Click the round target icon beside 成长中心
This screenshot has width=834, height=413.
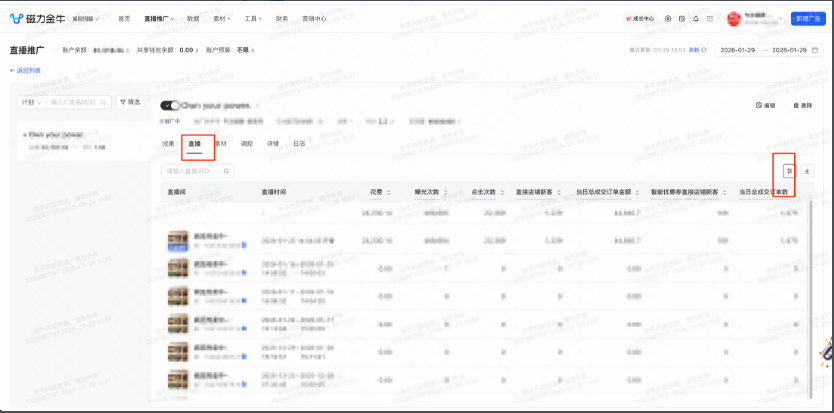668,19
